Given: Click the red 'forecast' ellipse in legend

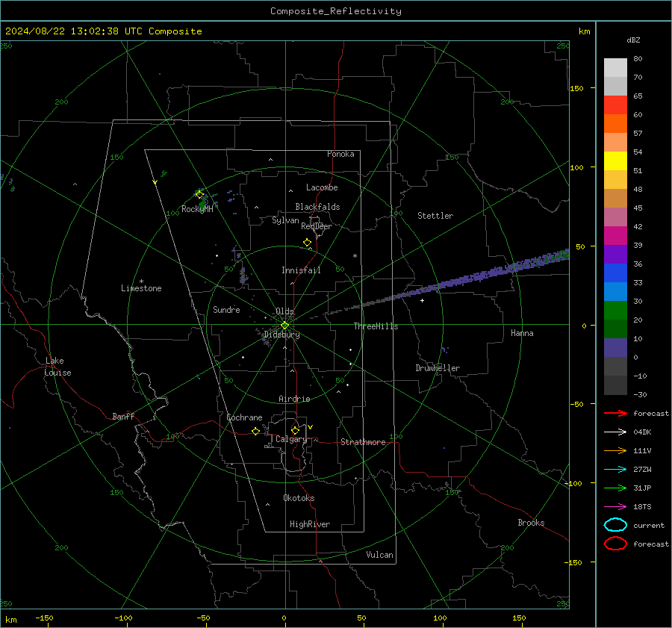Looking at the screenshot, I should tap(615, 544).
